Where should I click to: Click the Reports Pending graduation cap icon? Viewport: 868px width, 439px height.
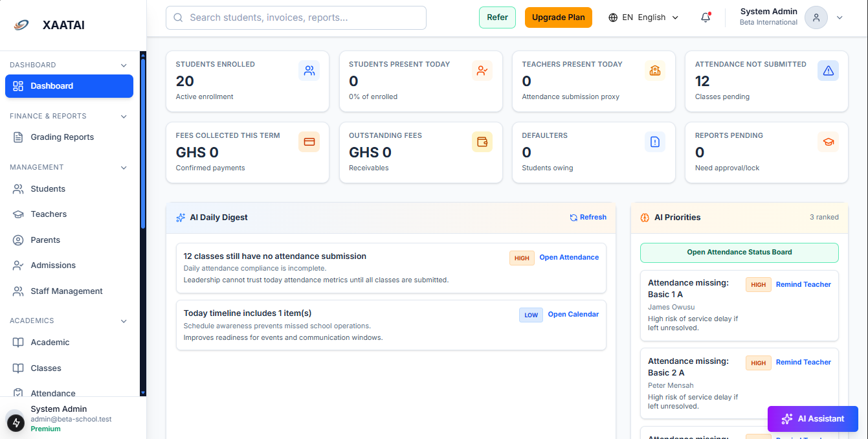click(x=828, y=142)
